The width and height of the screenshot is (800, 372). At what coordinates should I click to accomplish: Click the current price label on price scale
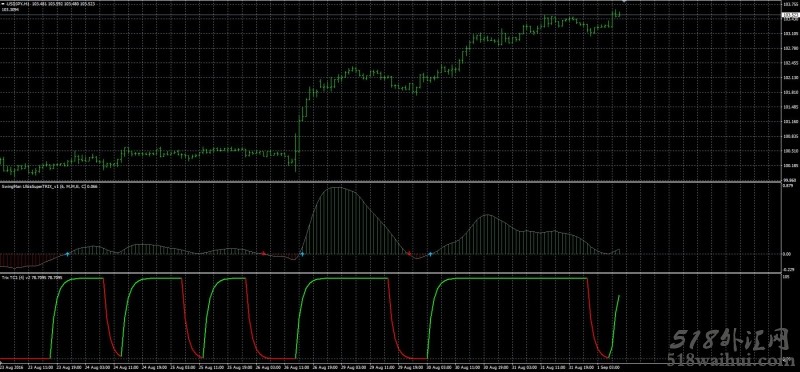click(x=790, y=15)
